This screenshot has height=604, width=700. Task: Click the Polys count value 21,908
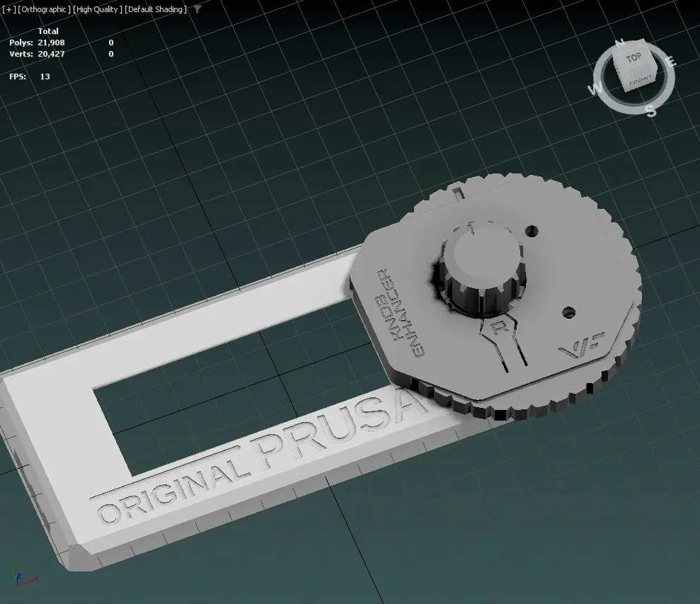point(52,42)
